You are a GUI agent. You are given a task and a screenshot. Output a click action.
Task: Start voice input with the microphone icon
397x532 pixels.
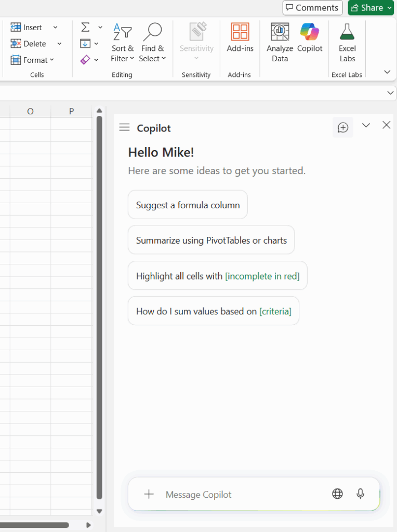pos(360,494)
